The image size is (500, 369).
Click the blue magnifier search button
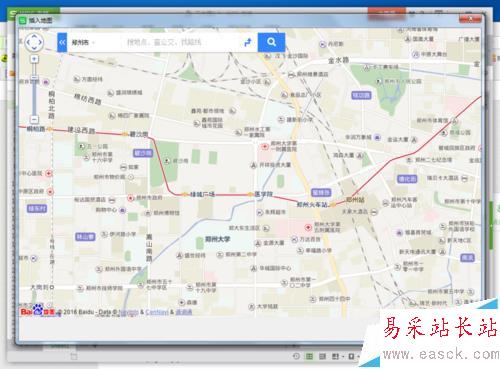click(271, 42)
